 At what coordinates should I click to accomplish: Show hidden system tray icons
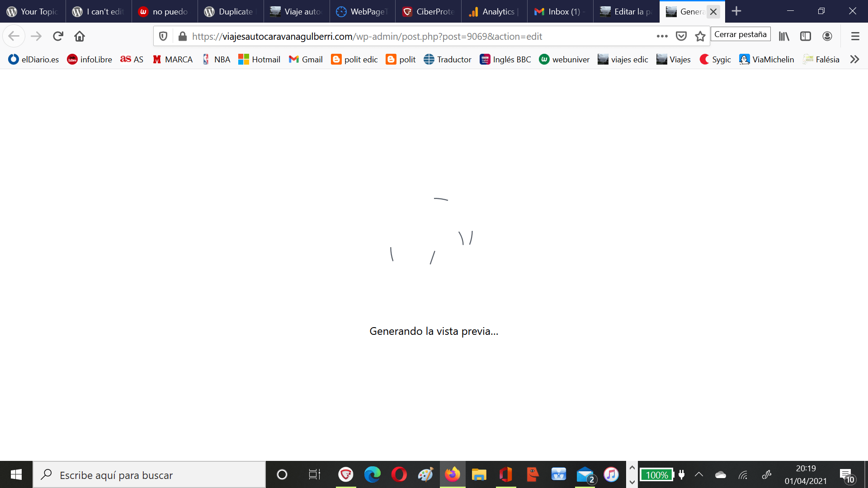point(699,474)
